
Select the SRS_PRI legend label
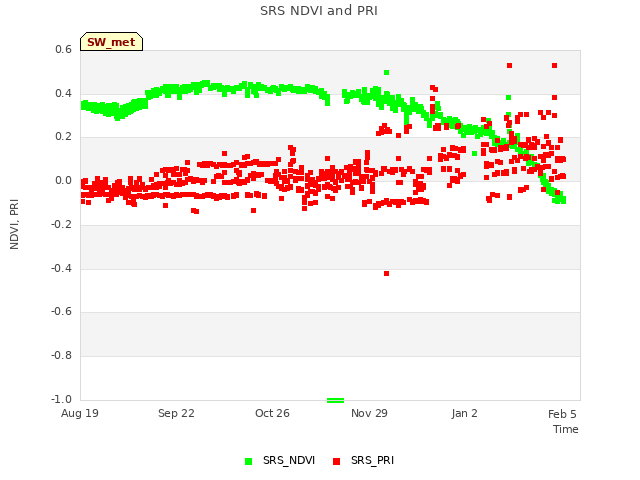[x=372, y=460]
